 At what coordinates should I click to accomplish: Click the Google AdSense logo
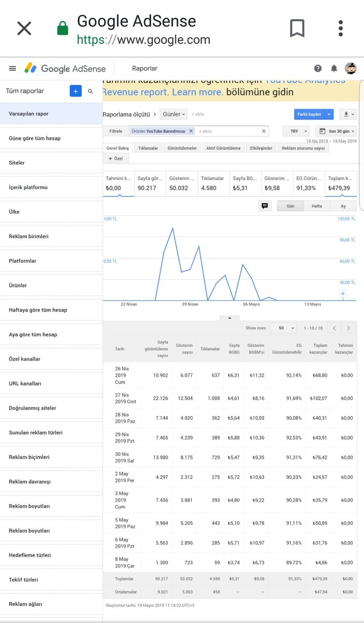(x=65, y=69)
